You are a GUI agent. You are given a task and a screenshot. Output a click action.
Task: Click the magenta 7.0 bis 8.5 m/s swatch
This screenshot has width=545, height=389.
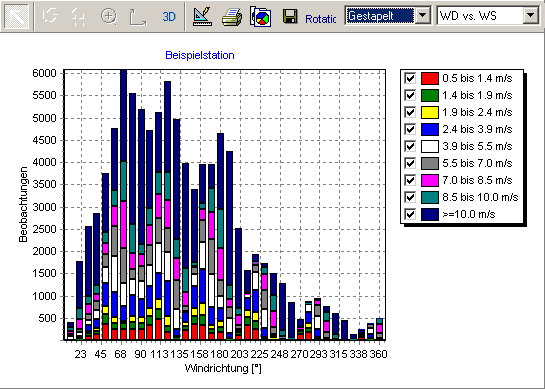tap(430, 180)
